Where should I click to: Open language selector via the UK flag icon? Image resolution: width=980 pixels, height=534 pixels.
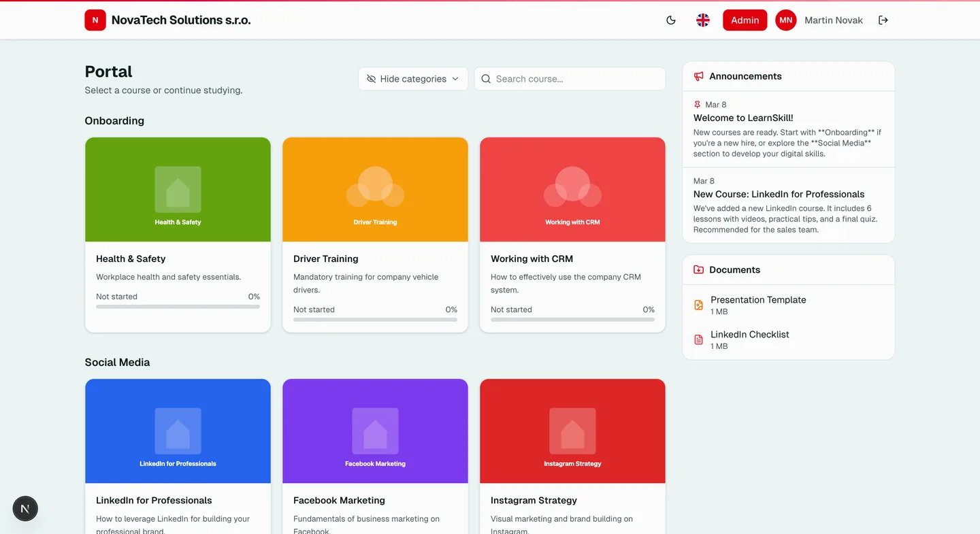click(x=702, y=20)
